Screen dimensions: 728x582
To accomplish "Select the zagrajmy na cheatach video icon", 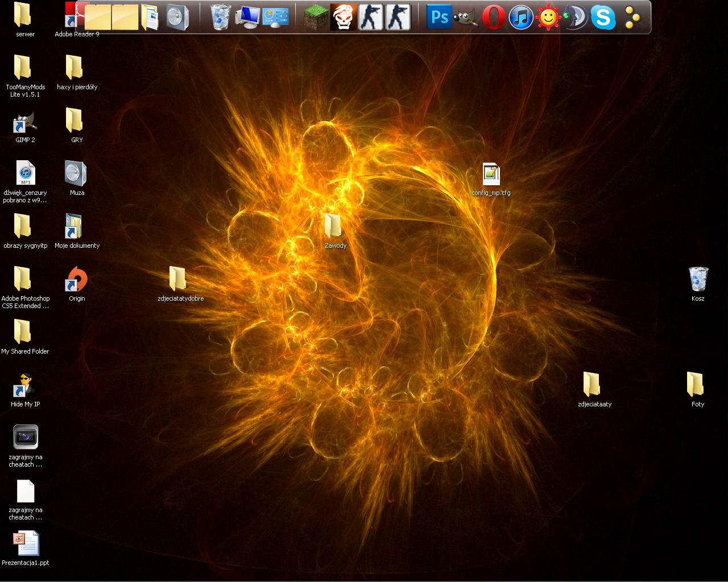I will pyautogui.click(x=26, y=446).
